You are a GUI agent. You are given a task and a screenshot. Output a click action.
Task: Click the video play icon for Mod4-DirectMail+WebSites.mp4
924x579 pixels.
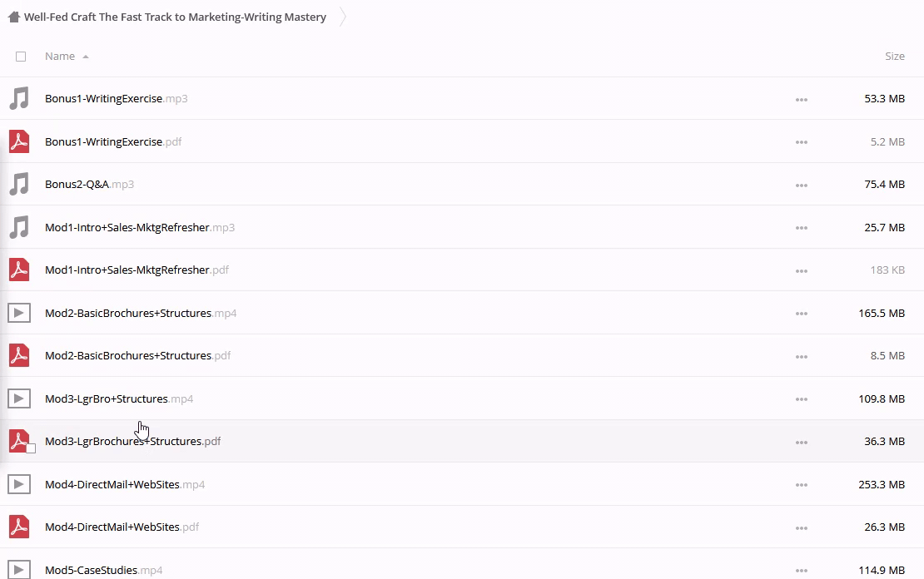coord(19,484)
